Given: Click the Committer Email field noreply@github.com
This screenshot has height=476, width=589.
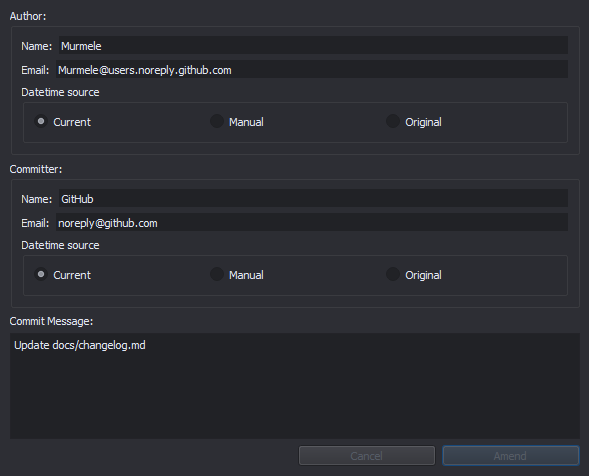Looking at the screenshot, I should click(x=312, y=222).
